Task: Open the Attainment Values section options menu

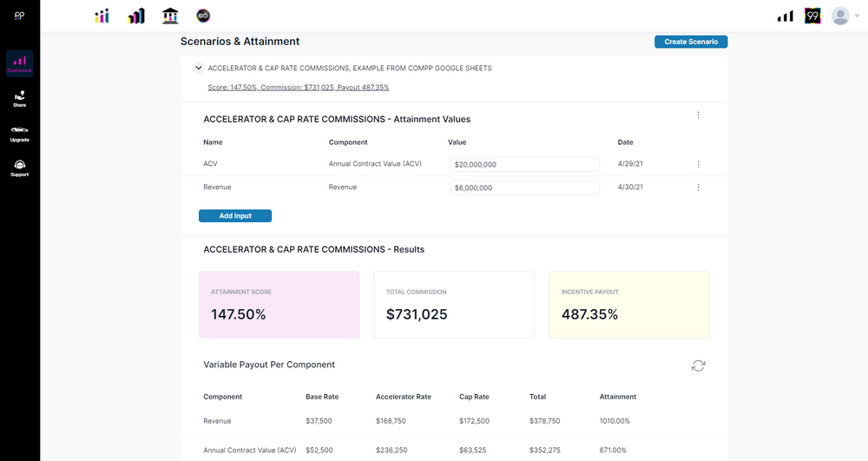Action: click(698, 115)
